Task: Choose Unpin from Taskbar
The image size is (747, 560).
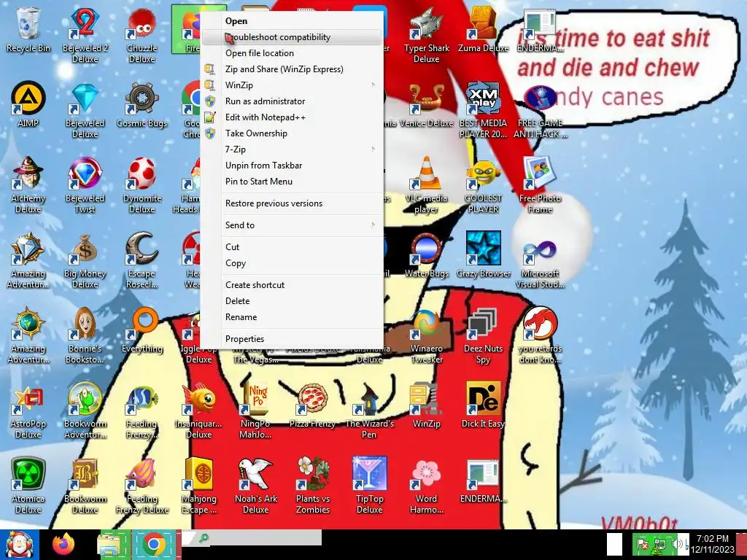Action: 292,166
